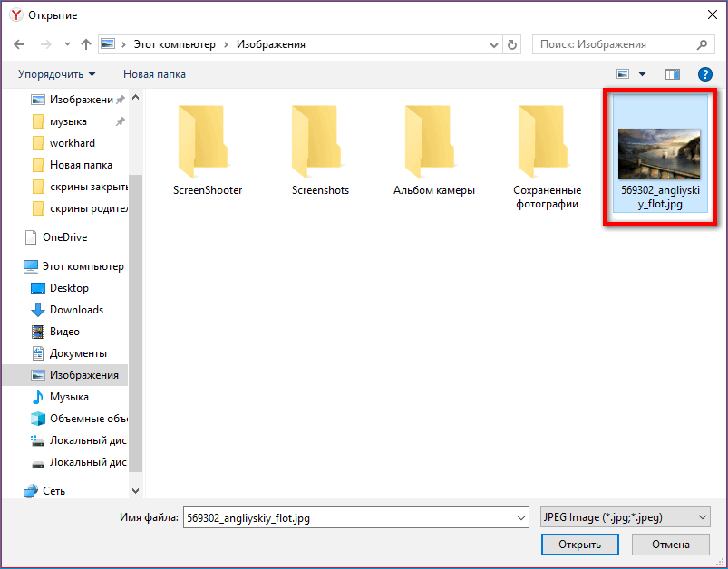Click the Up one level arrow
This screenshot has height=569, width=728.
point(85,43)
